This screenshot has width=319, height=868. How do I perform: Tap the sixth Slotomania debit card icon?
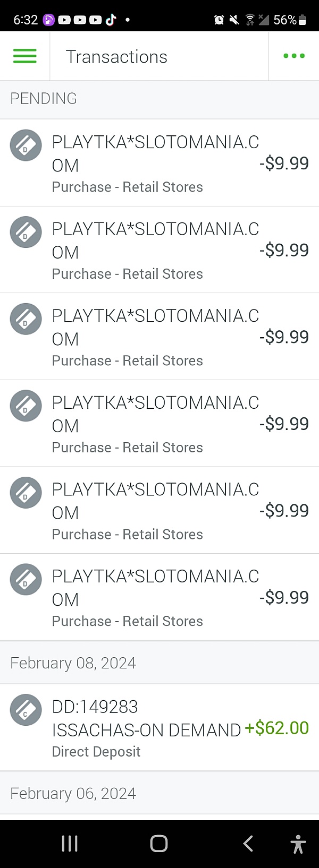[26, 579]
